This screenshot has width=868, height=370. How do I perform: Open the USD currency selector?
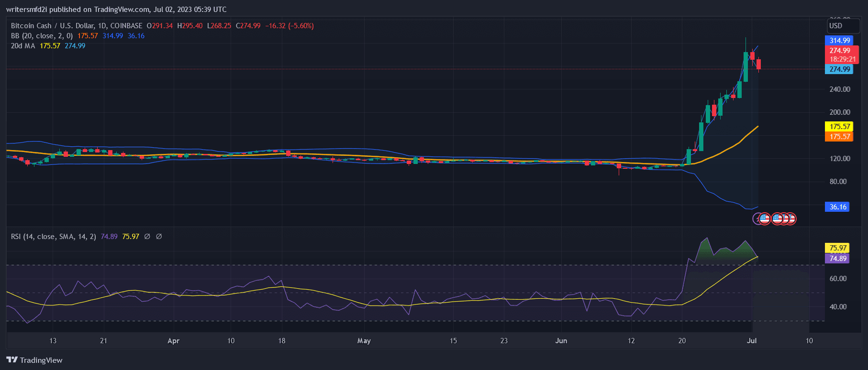coord(836,26)
